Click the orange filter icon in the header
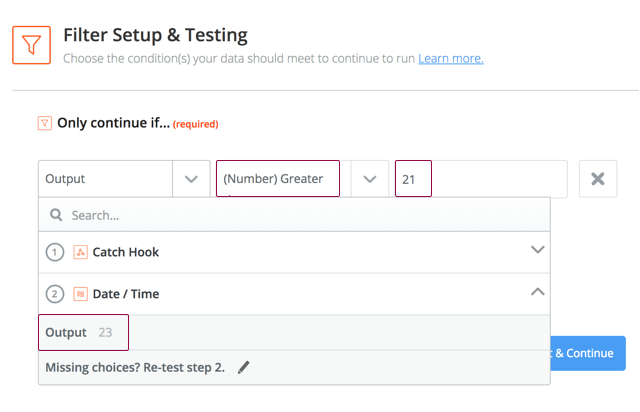This screenshot has width=640, height=412. coord(31,44)
